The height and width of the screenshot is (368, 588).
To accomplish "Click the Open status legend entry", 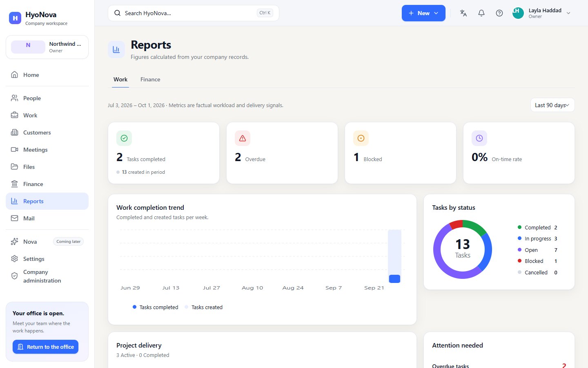I will [x=537, y=250].
